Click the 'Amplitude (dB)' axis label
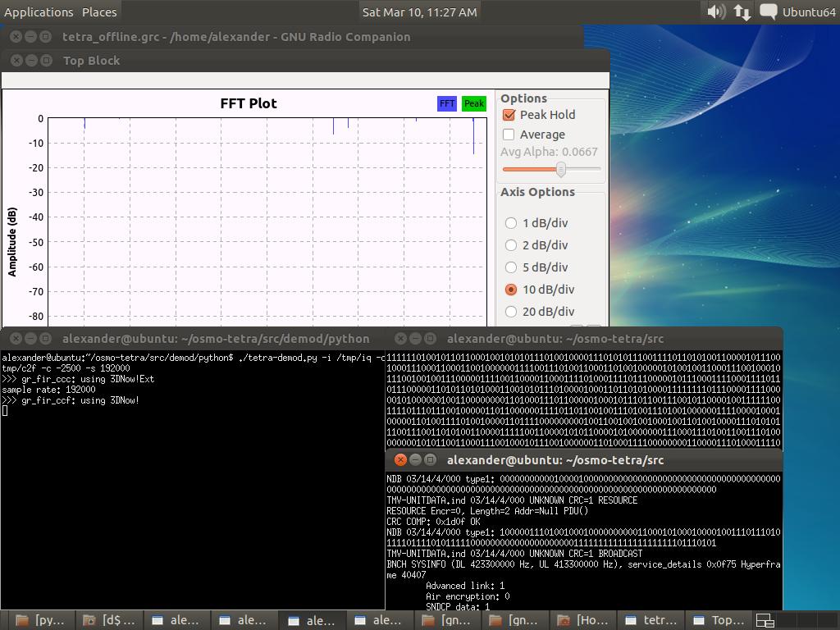 (12, 242)
